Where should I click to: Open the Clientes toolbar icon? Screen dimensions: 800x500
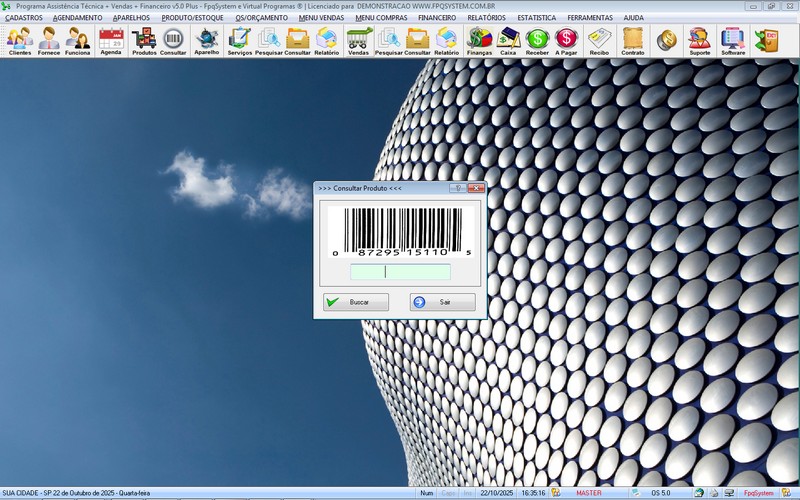[20, 41]
